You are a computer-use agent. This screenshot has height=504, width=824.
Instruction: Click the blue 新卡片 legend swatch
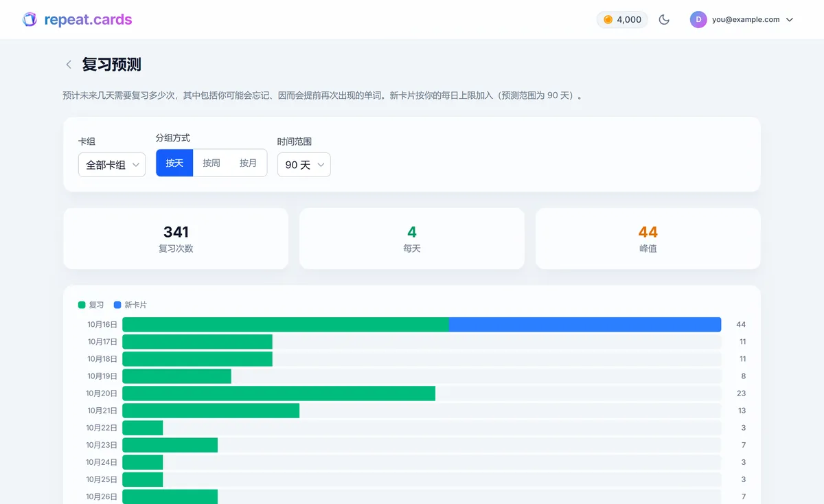pyautogui.click(x=117, y=305)
